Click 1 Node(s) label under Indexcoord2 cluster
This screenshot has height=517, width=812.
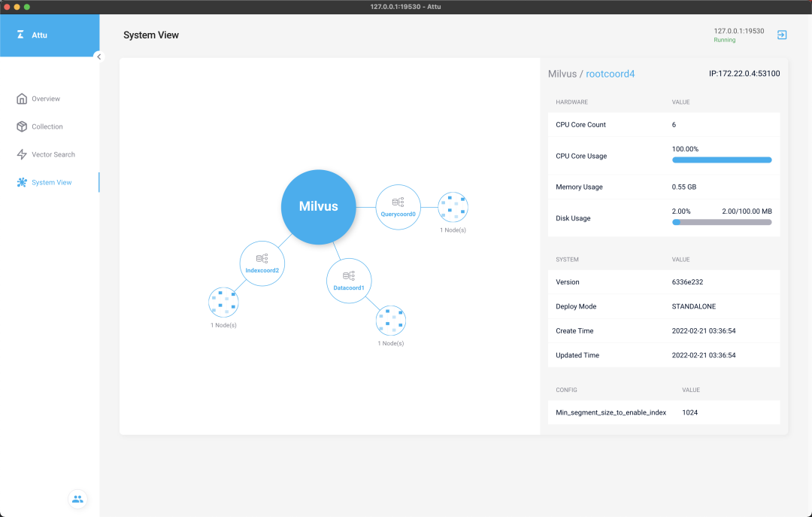tap(223, 325)
